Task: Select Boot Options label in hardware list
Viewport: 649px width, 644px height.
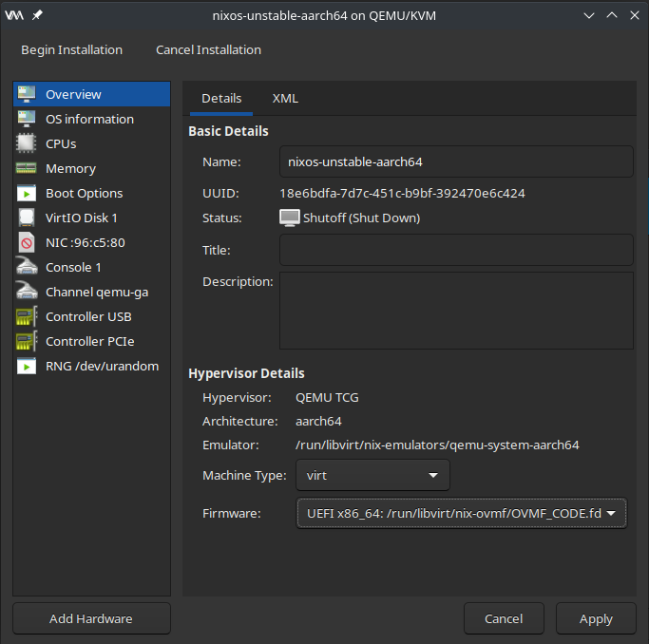Action: pyautogui.click(x=84, y=193)
